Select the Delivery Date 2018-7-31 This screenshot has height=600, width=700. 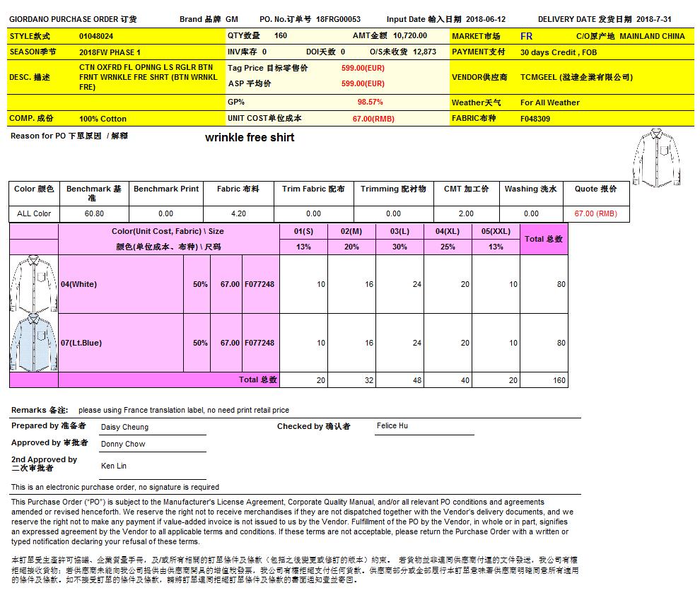click(x=655, y=20)
